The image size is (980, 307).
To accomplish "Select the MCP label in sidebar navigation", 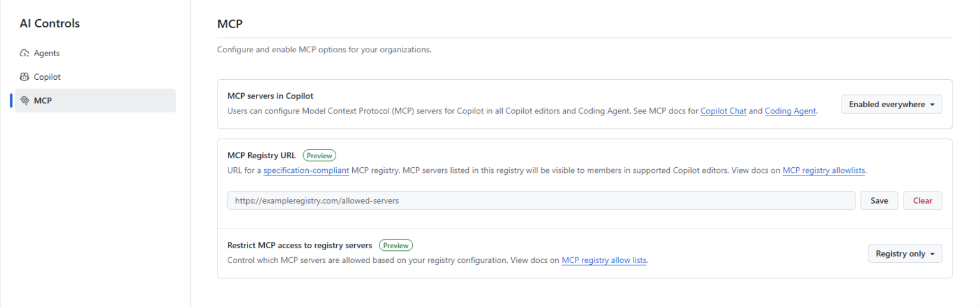I will click(x=43, y=100).
